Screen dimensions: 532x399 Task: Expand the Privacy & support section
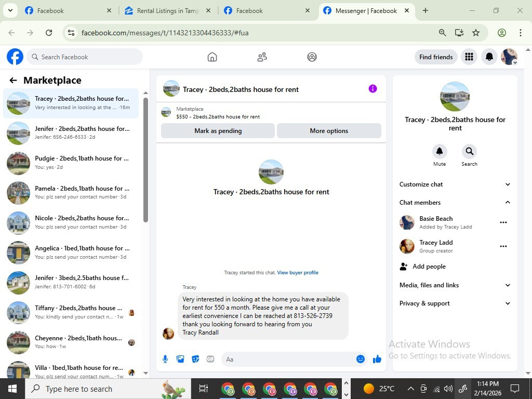tap(455, 303)
